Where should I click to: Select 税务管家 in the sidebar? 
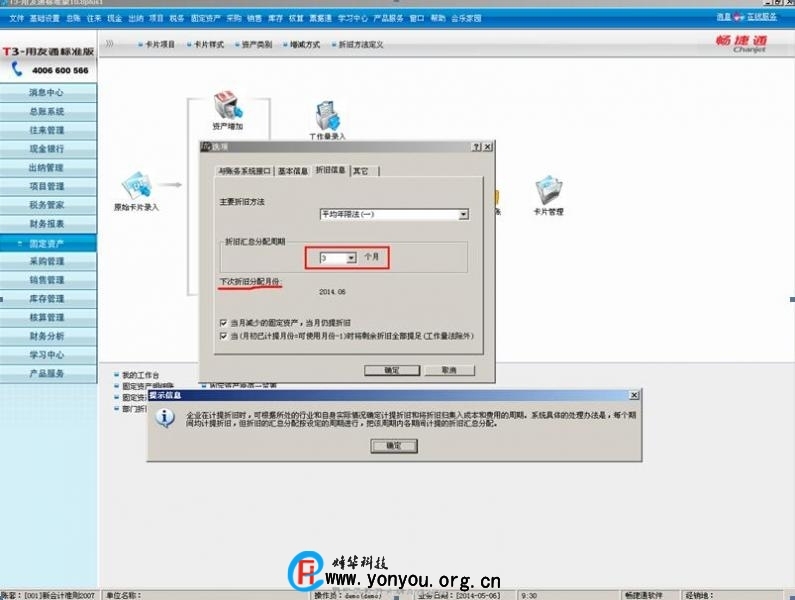tap(48, 205)
